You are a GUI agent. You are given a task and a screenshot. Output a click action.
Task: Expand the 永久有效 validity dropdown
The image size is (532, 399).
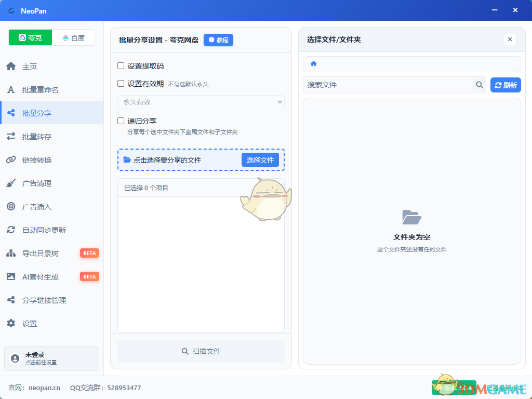201,102
